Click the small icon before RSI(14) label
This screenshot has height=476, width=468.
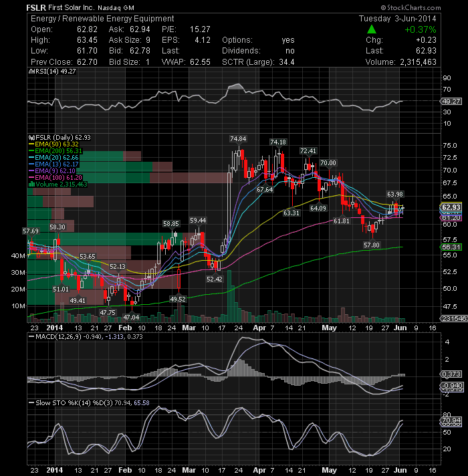click(31, 72)
